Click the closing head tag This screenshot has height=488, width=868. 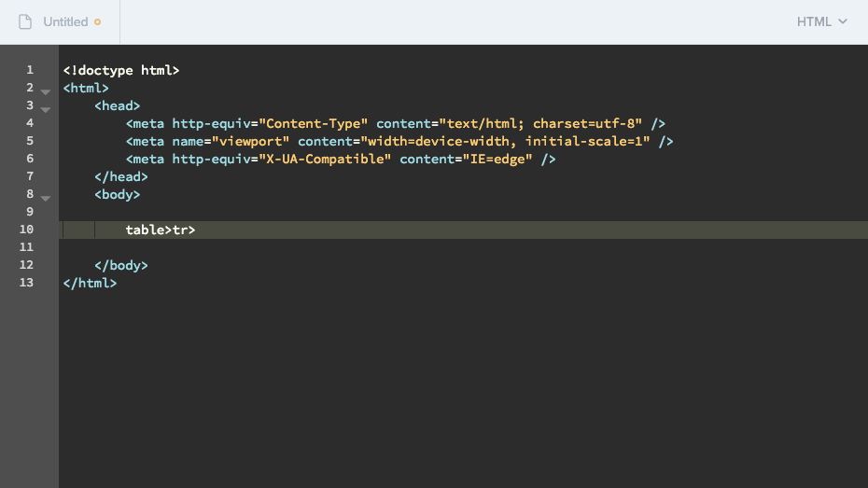click(x=121, y=176)
